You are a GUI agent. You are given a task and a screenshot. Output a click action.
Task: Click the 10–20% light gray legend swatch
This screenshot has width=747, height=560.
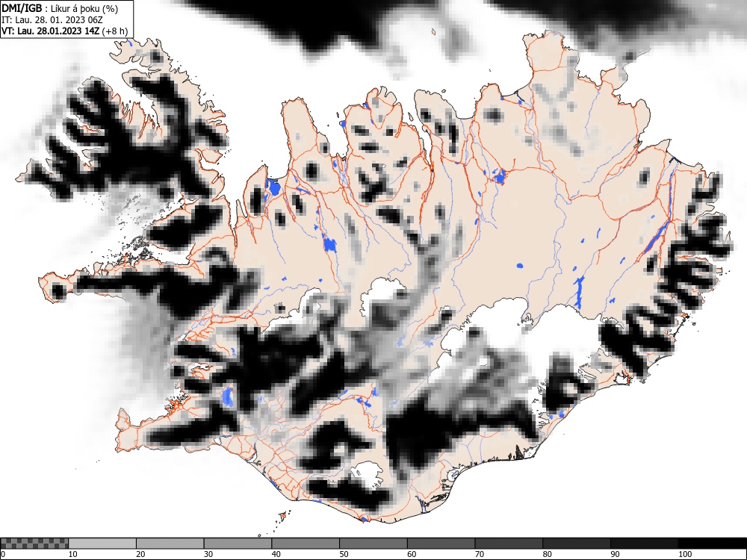102,544
